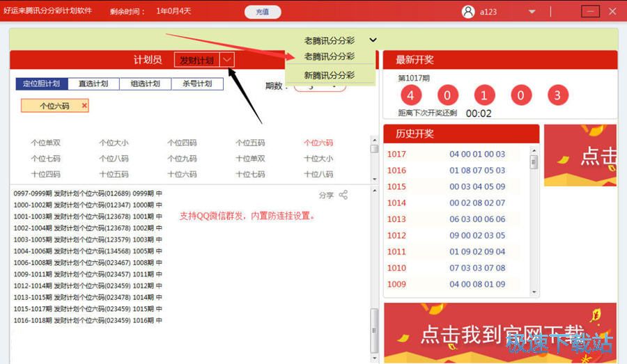Click the 1016-1018期 plan result line

point(88,320)
